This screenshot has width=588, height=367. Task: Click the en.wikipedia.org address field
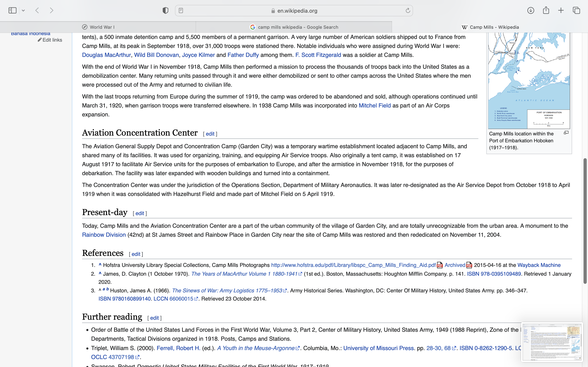(x=297, y=11)
